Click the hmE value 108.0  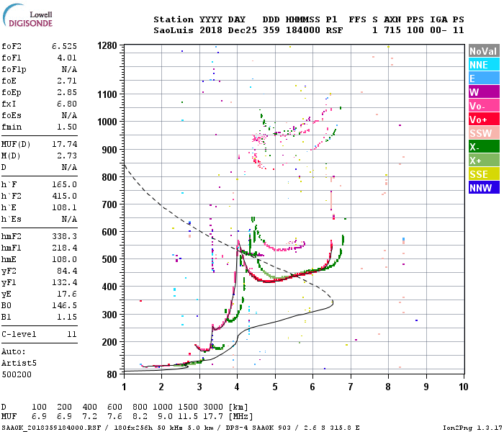[x=65, y=259]
